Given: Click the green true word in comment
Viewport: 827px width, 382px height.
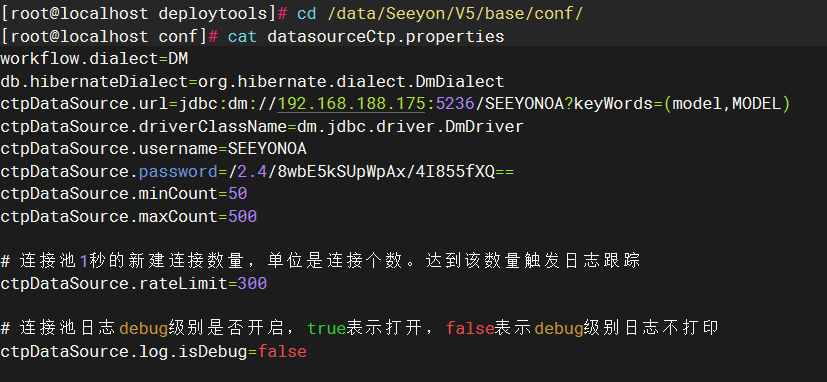Looking at the screenshot, I should pos(326,328).
